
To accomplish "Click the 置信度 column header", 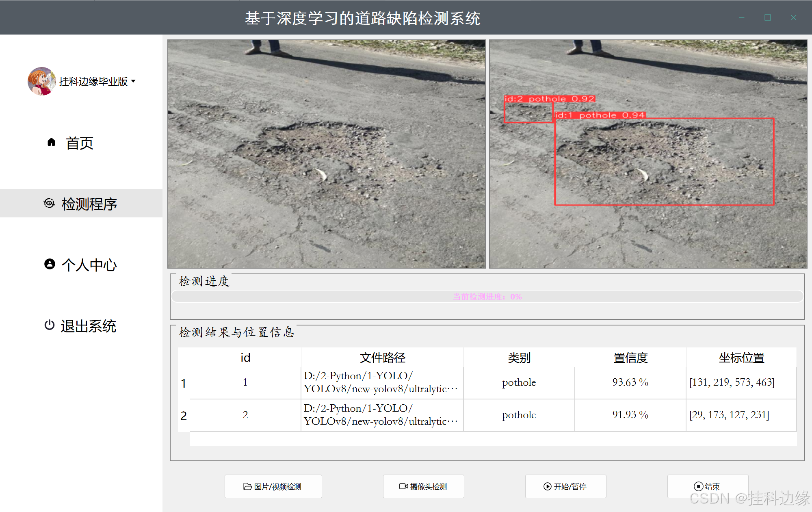I will tap(630, 358).
